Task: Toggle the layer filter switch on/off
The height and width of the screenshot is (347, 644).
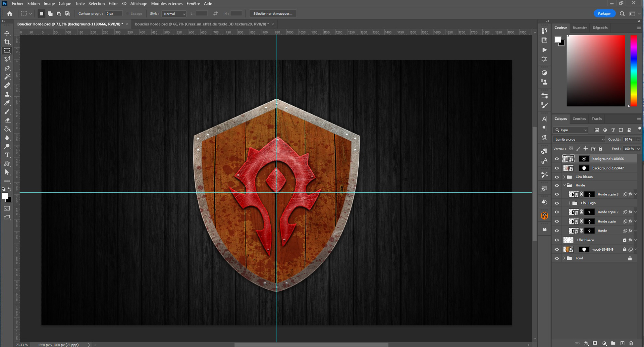Action: (639, 129)
